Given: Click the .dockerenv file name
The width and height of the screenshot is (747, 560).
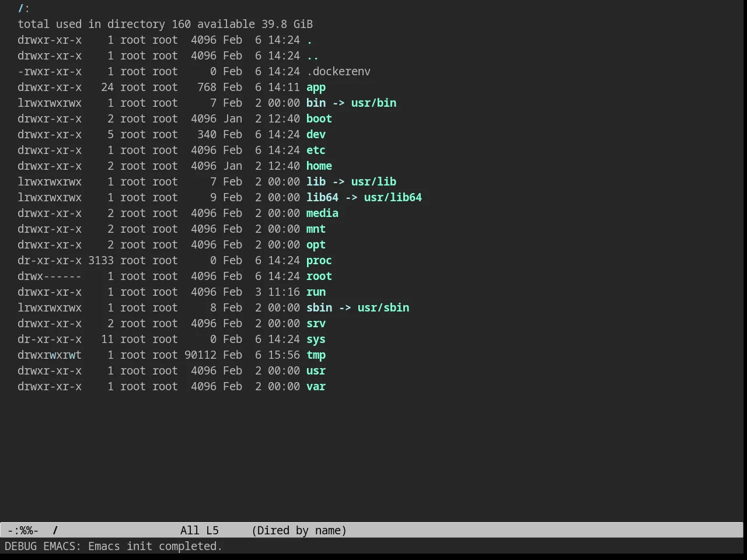Looking at the screenshot, I should [x=338, y=72].
